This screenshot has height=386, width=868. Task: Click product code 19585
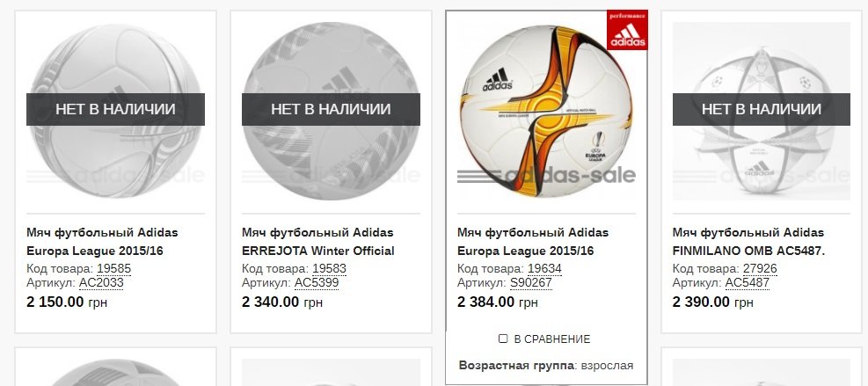click(114, 269)
